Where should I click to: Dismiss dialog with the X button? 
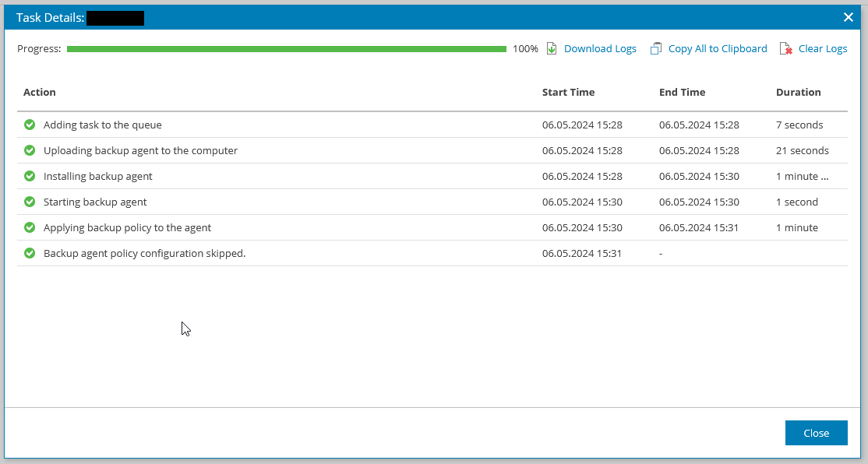pyautogui.click(x=849, y=16)
